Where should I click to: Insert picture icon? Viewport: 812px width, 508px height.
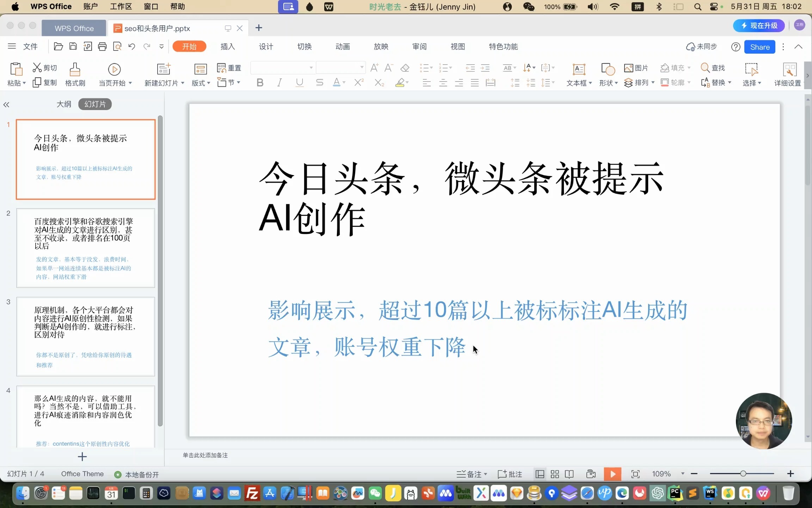coord(628,68)
